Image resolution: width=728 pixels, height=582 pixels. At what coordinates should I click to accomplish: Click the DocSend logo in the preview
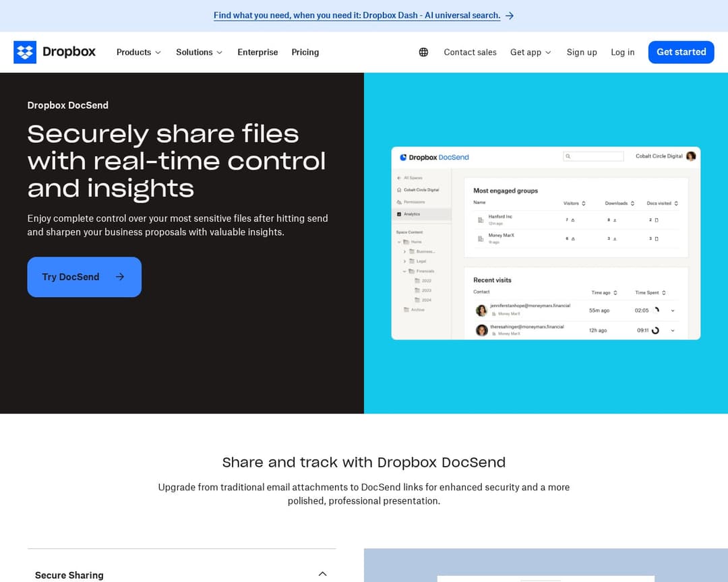click(434, 158)
